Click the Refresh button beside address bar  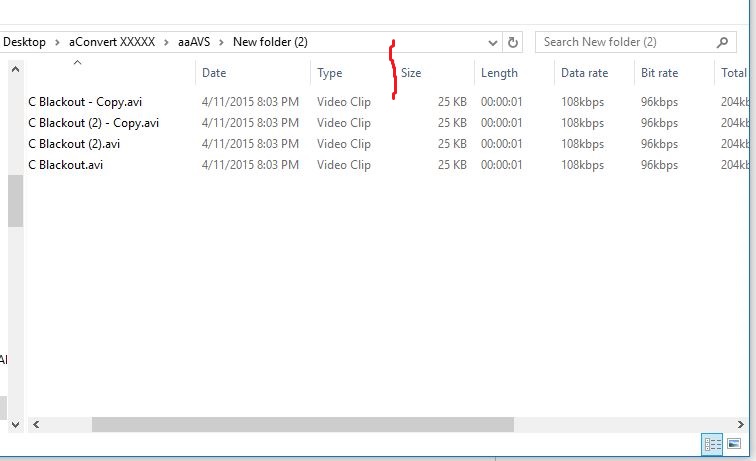513,42
